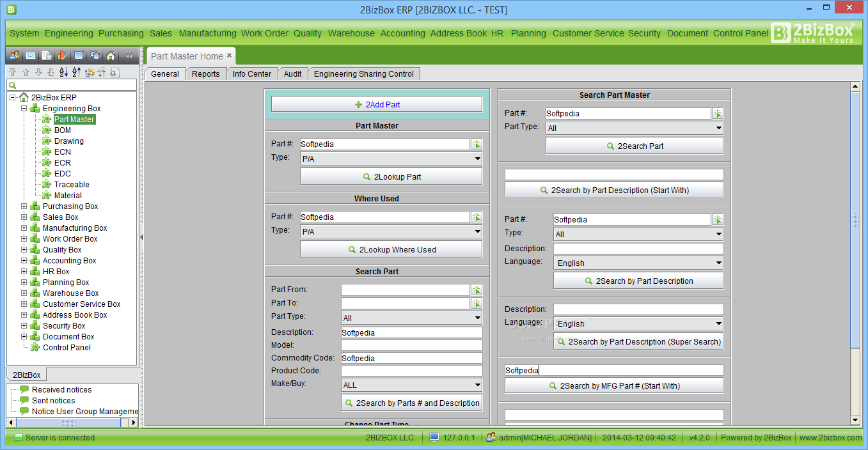Click www.2bizbox.com in the status bar
The image size is (868, 450).
point(830,438)
